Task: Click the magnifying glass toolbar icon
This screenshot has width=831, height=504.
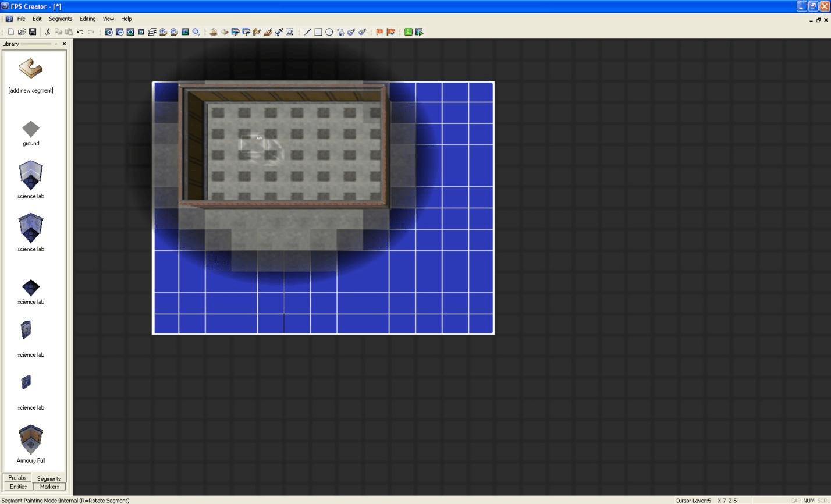Action: pos(196,32)
